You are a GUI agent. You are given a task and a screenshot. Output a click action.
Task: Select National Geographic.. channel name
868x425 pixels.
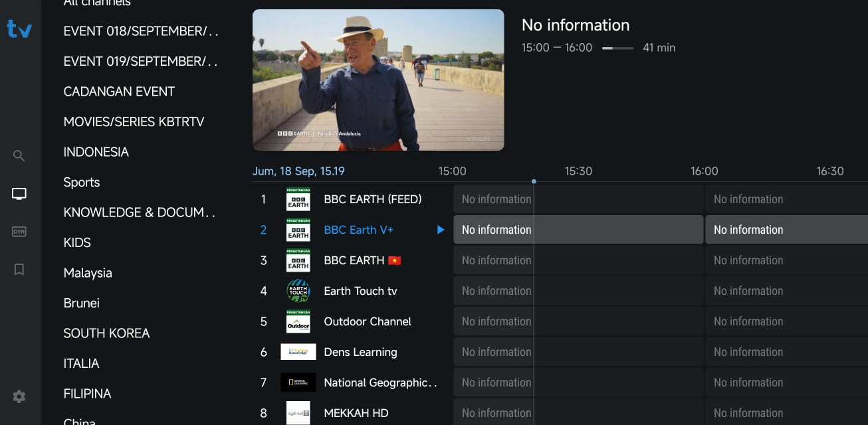381,382
